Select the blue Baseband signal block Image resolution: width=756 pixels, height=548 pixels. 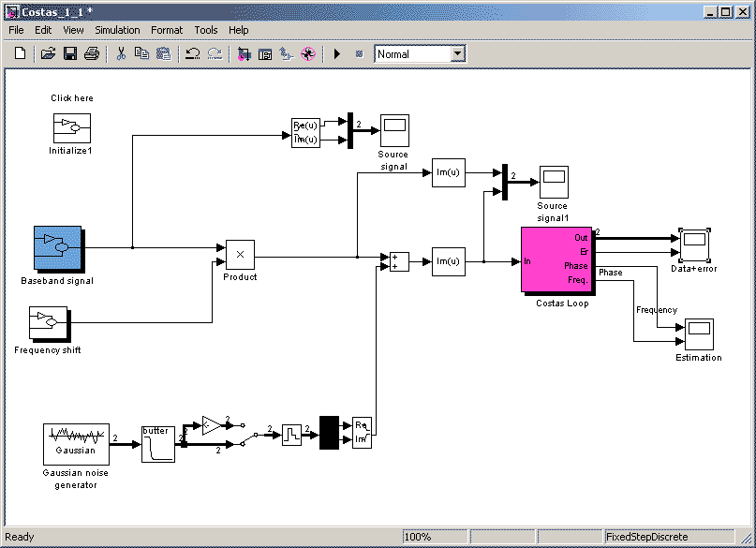click(58, 247)
